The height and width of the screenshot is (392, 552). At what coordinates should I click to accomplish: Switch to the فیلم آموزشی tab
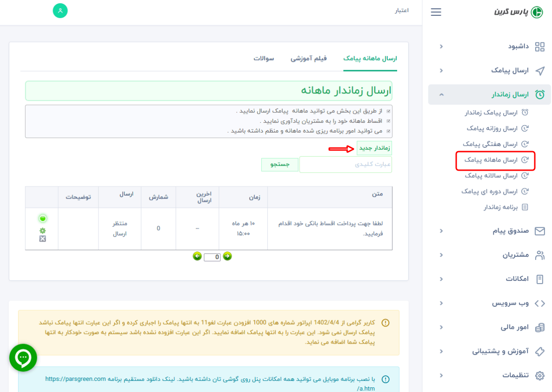point(309,59)
